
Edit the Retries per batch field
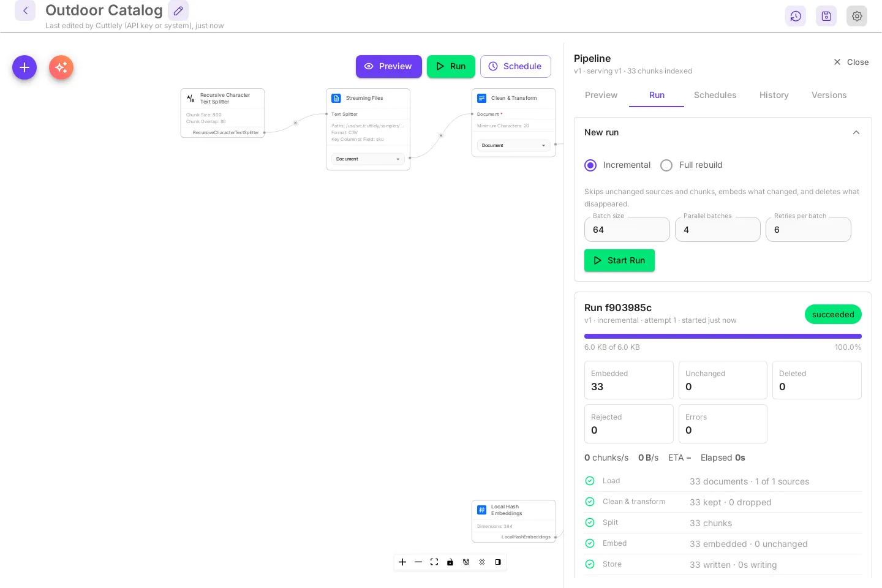tap(809, 230)
